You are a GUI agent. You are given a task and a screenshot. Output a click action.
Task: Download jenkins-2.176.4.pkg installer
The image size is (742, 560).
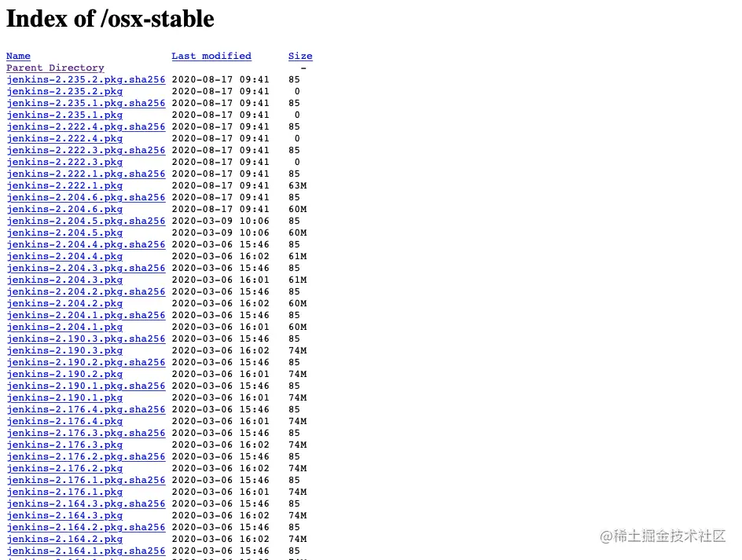[64, 421]
